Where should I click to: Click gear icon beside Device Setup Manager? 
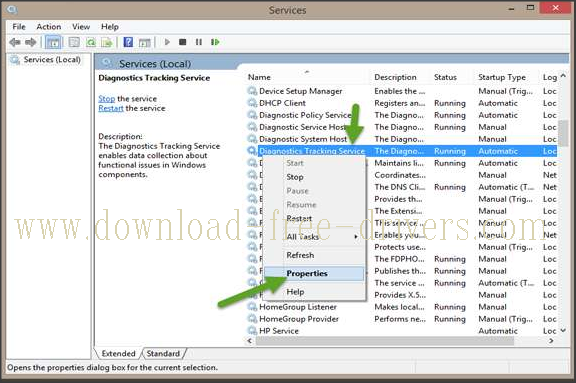[252, 91]
